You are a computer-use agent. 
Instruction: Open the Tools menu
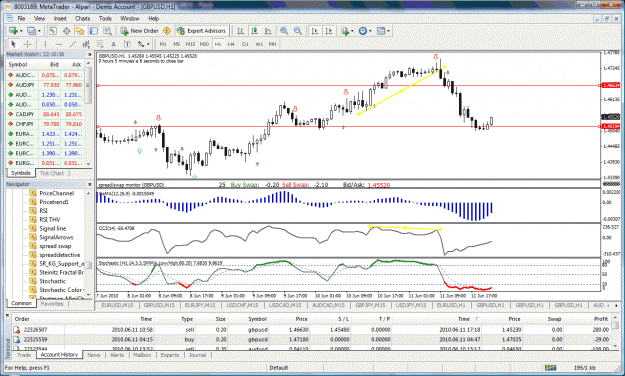105,19
